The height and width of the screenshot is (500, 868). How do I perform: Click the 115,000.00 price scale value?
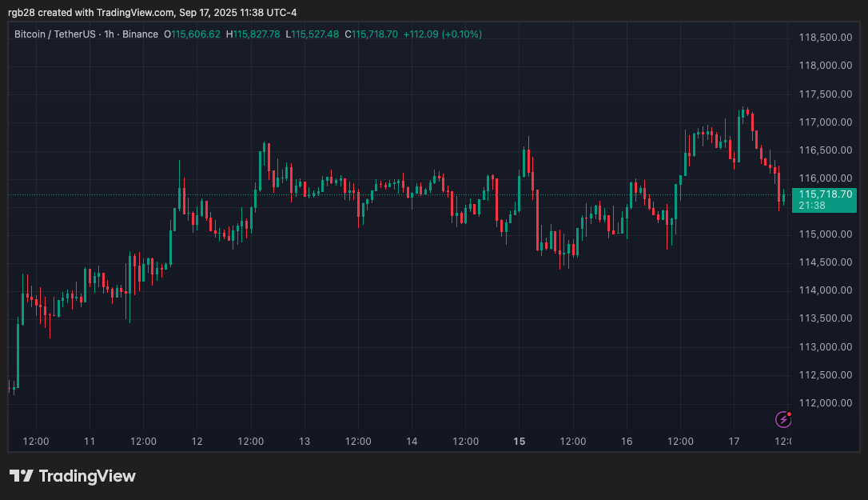[x=826, y=234]
